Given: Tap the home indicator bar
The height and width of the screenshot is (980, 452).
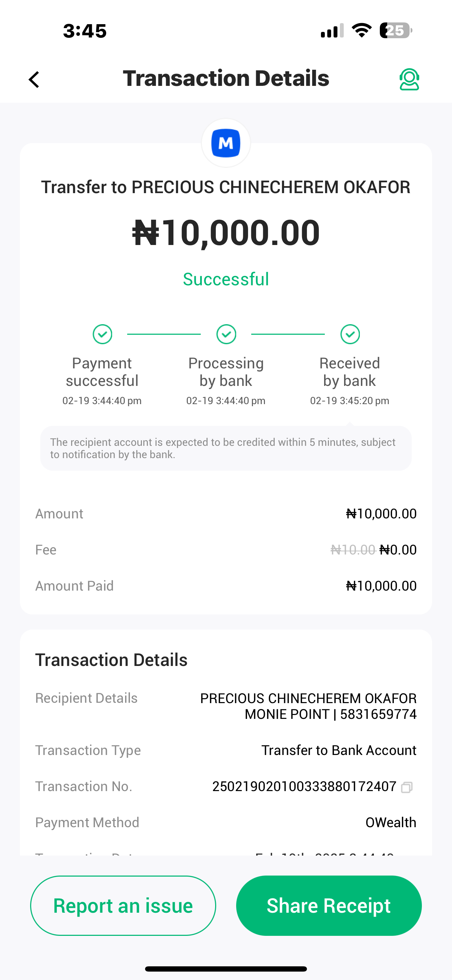Looking at the screenshot, I should click(x=226, y=968).
